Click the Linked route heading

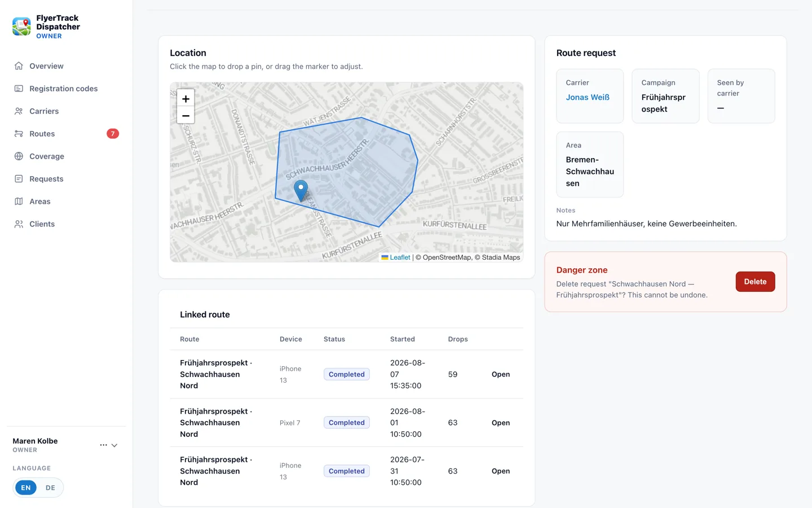205,314
